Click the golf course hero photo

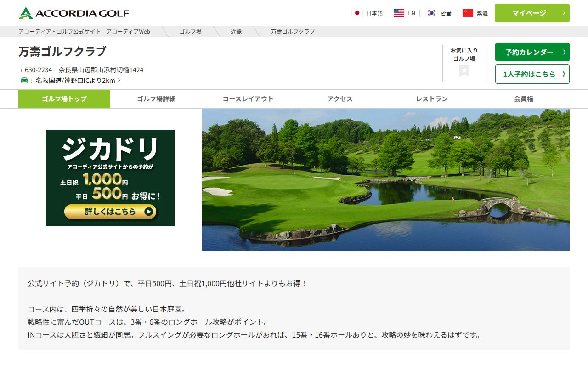[386, 180]
